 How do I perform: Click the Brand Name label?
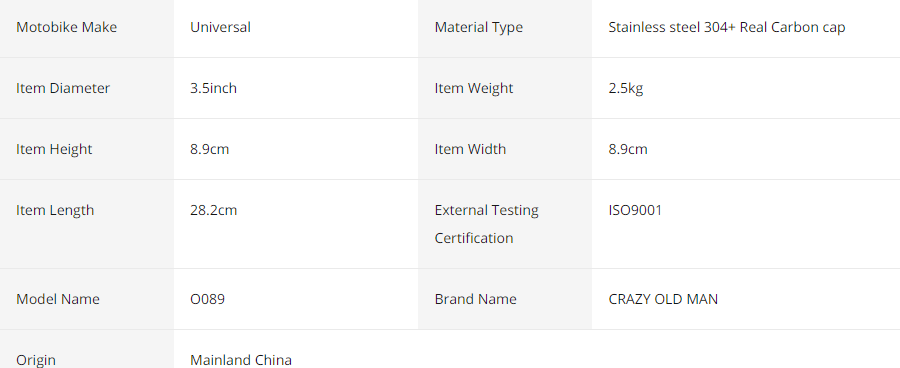click(x=475, y=299)
